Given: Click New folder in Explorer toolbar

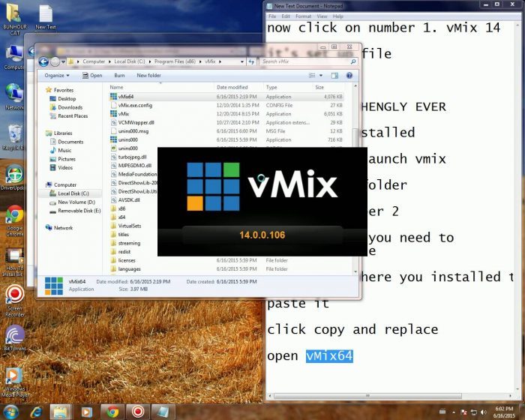Looking at the screenshot, I should pyautogui.click(x=148, y=75).
